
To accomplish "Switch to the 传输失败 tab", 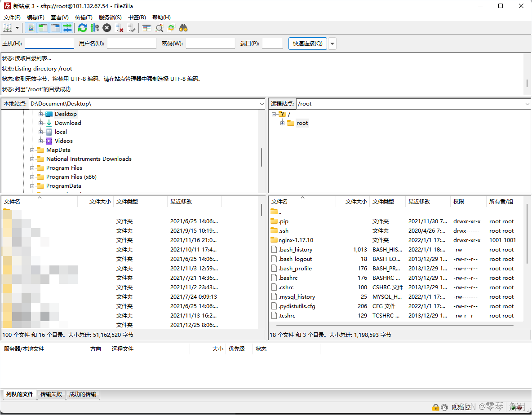I will (x=51, y=394).
